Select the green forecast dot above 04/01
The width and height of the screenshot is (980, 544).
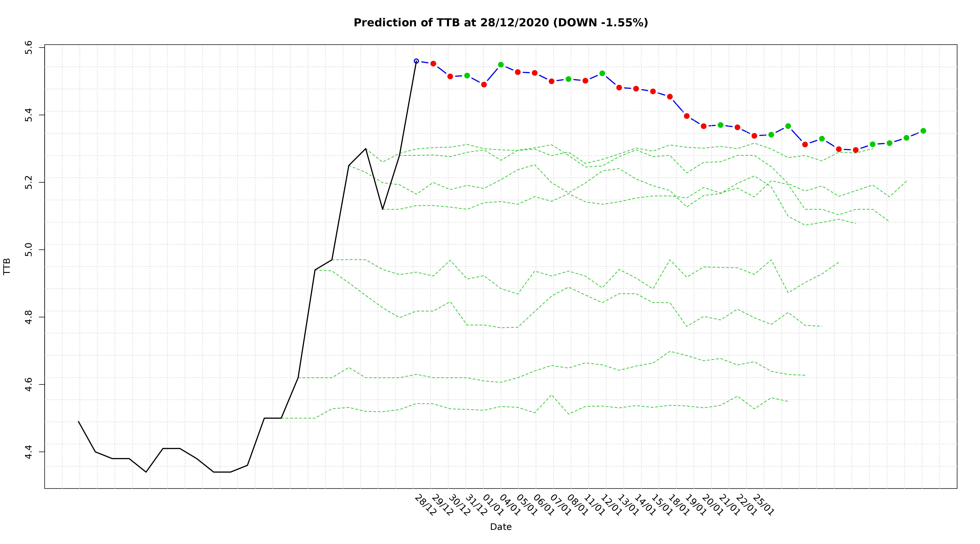pos(501,65)
